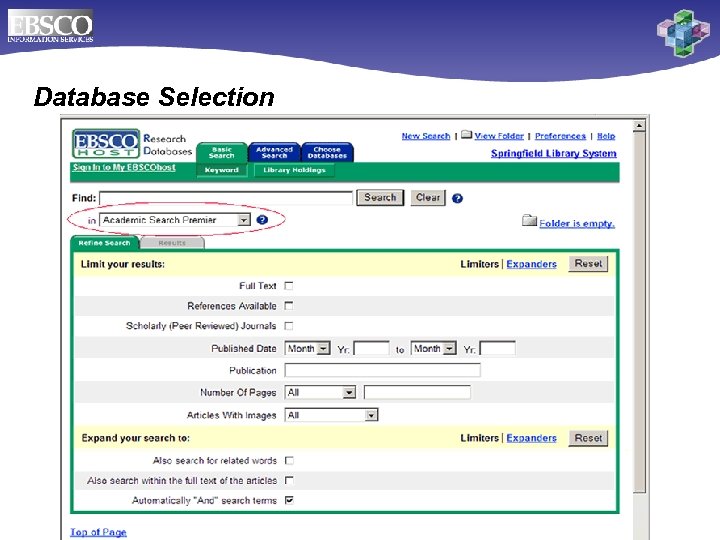
Task: Click the Search button
Action: click(x=380, y=198)
